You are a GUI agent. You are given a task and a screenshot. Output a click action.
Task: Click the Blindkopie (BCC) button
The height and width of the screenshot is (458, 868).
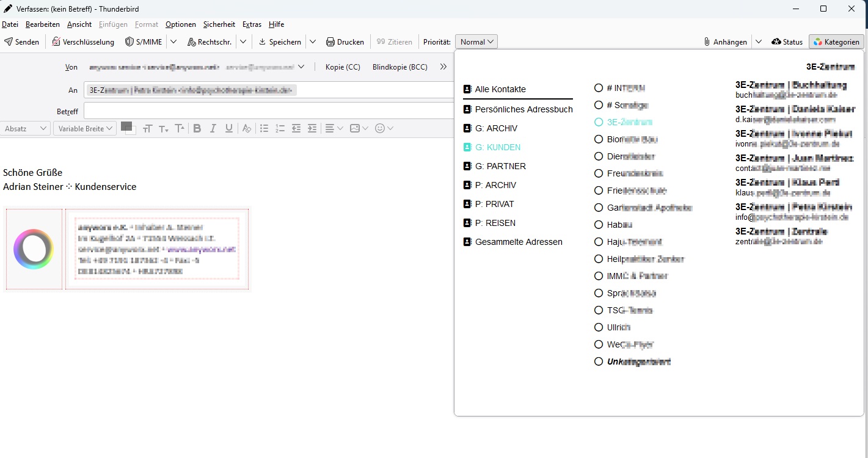tap(399, 67)
